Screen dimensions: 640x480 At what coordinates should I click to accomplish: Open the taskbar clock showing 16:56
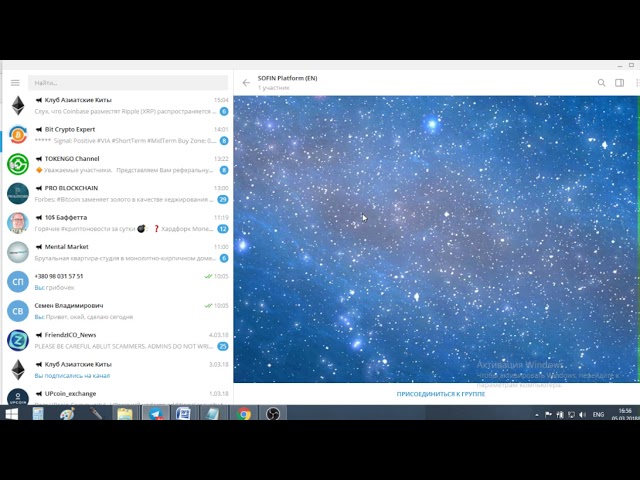(x=625, y=414)
